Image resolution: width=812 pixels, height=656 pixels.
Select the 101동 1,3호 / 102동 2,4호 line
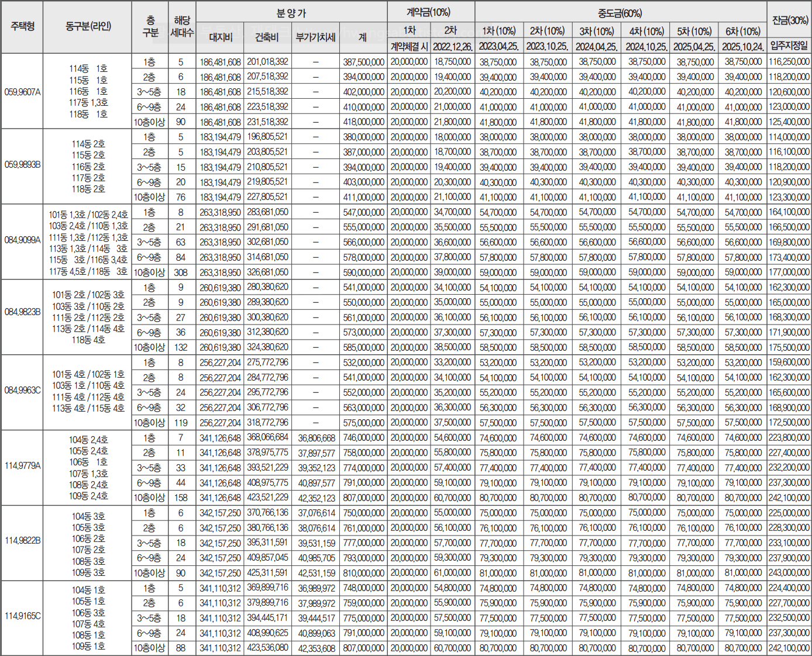point(88,215)
